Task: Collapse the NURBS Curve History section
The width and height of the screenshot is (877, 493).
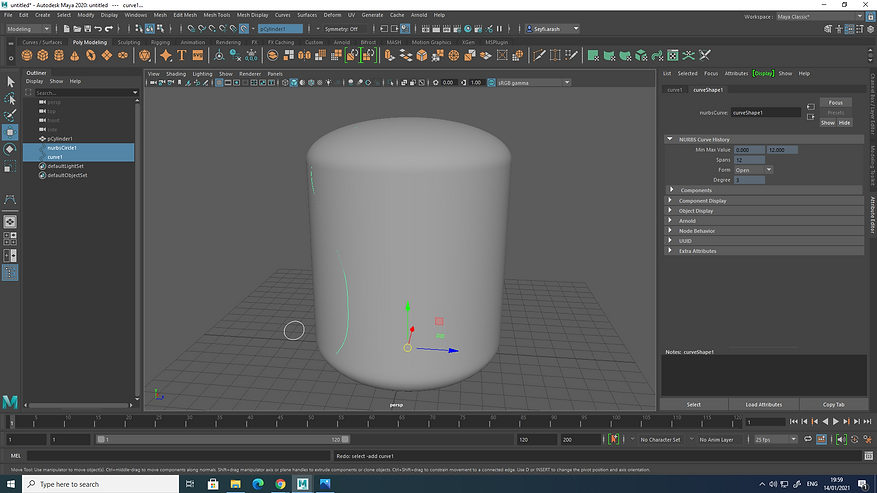Action: click(765, 139)
